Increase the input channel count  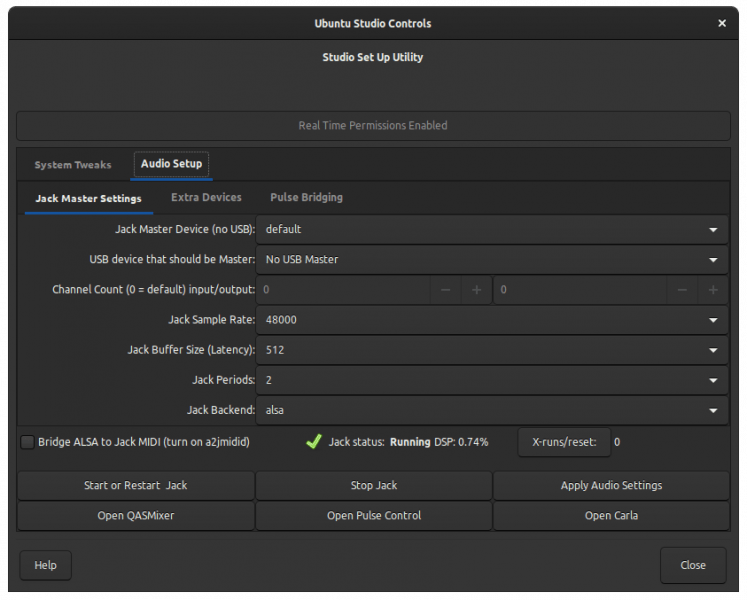click(x=476, y=290)
